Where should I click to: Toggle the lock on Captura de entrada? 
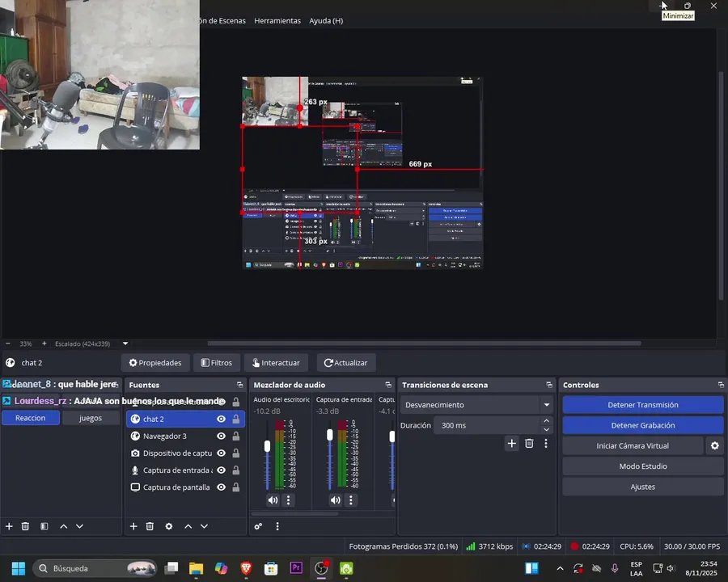[236, 470]
